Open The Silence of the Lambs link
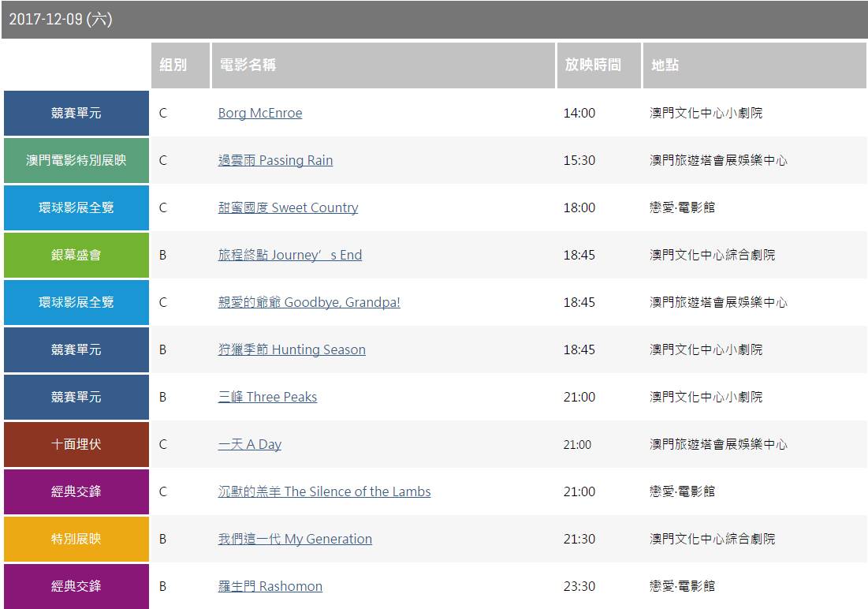The width and height of the screenshot is (868, 609). [x=324, y=491]
